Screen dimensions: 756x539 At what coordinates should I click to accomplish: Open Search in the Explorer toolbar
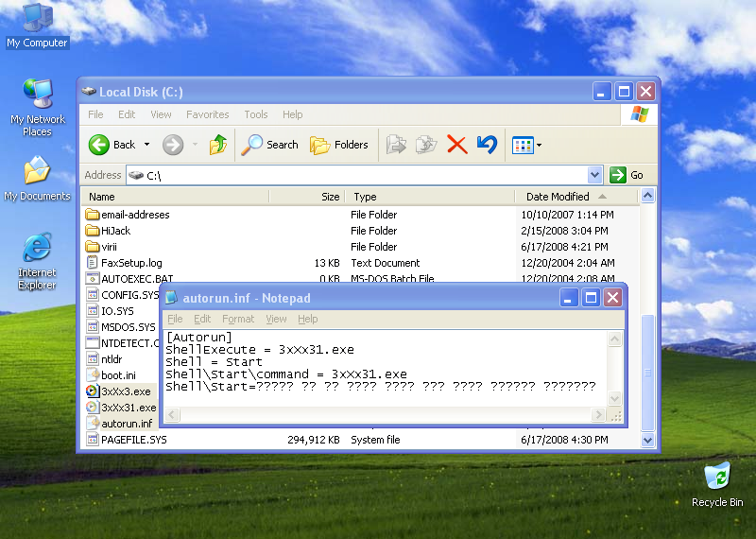point(270,145)
